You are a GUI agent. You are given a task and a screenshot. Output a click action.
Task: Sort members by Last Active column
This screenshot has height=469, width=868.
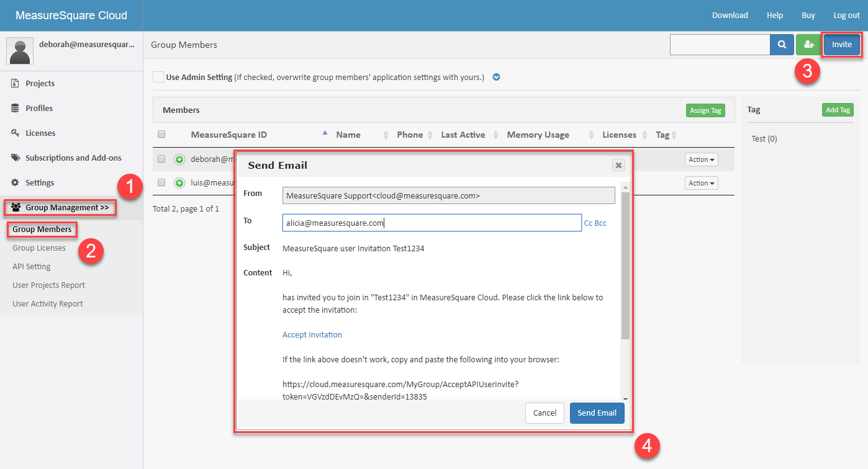463,135
